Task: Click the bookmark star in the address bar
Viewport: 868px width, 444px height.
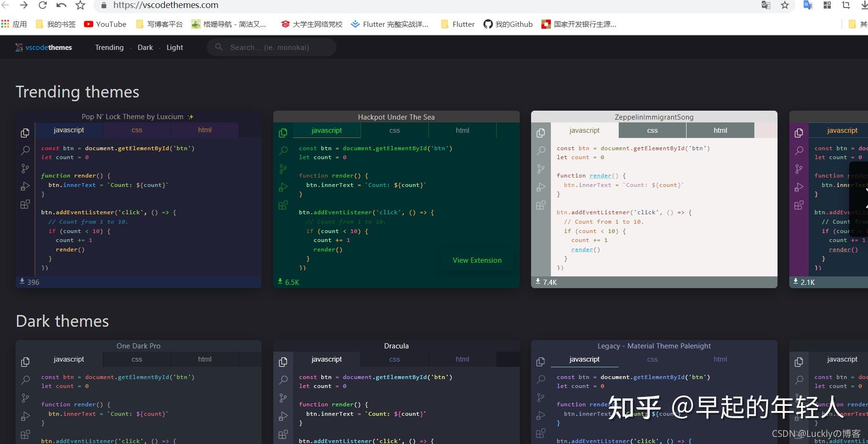Action: tap(785, 6)
